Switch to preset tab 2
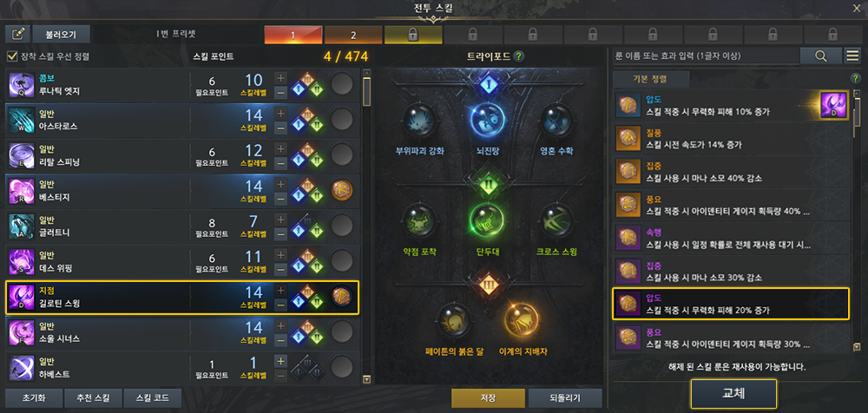 pyautogui.click(x=353, y=35)
